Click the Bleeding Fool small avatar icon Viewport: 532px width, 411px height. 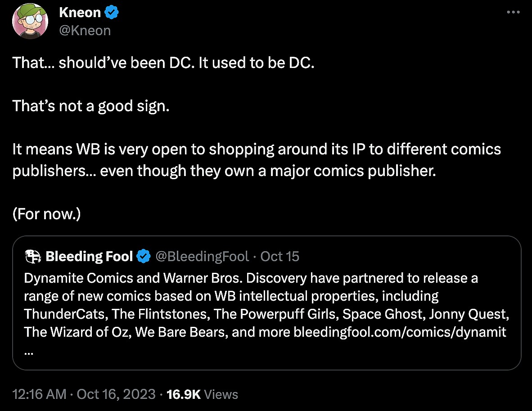(x=33, y=257)
